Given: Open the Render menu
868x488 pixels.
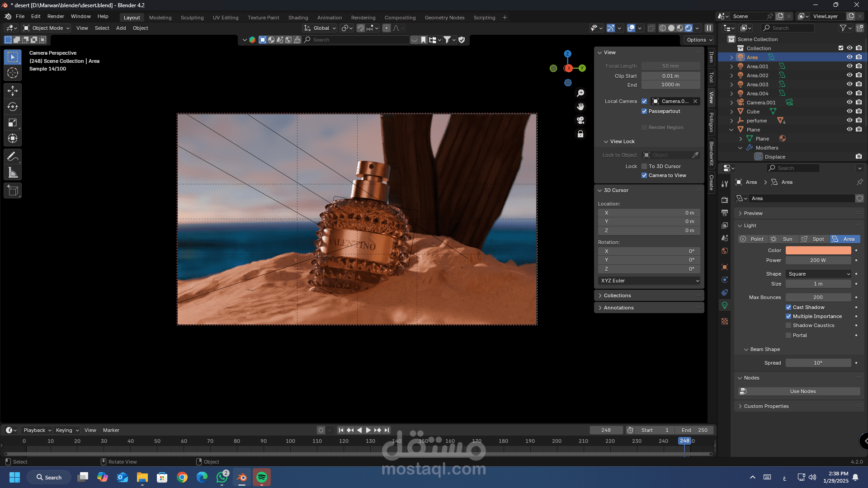Looking at the screenshot, I should tap(56, 16).
